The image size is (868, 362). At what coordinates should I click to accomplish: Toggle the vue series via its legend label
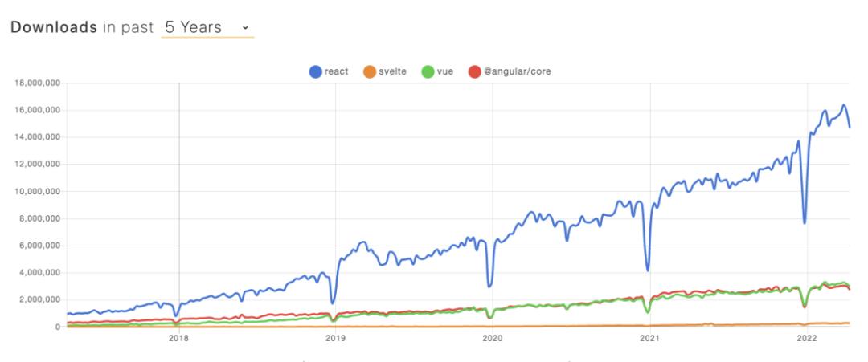coord(446,72)
